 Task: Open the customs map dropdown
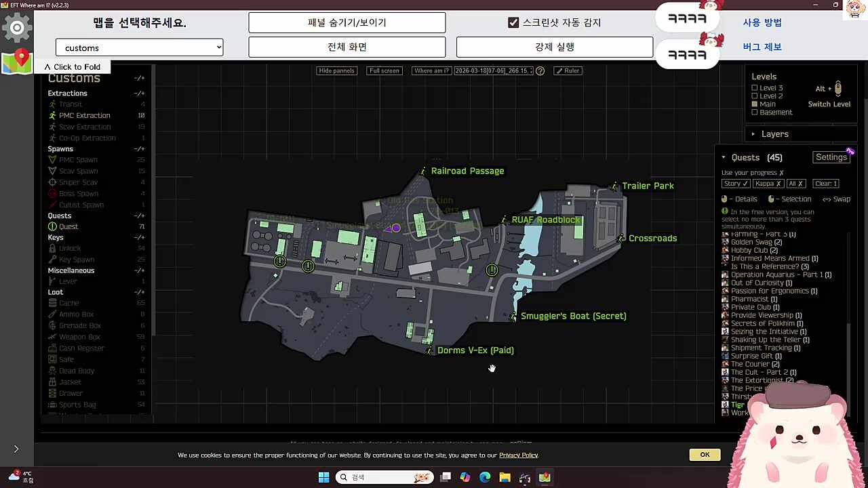[140, 47]
